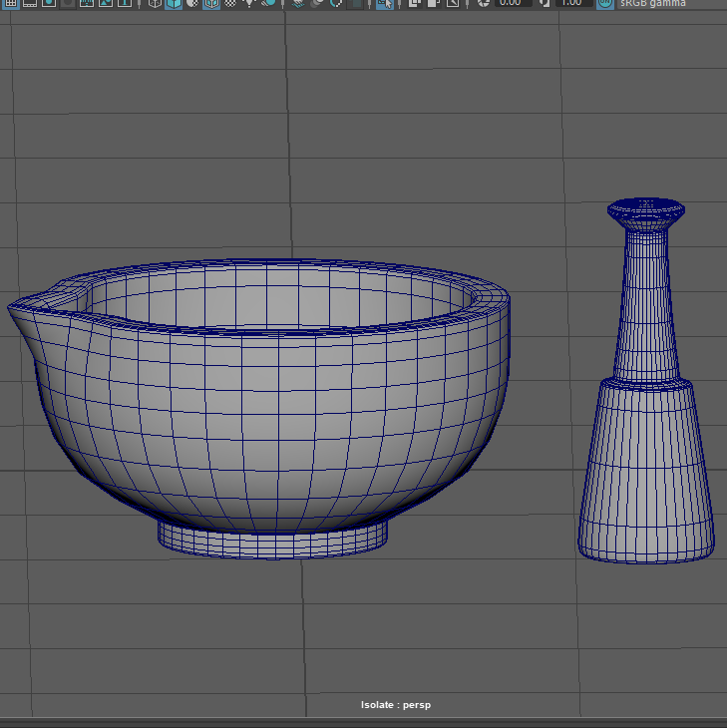This screenshot has width=727, height=728.
Task: Enable X-Ray display icon
Action: (x=415, y=3)
